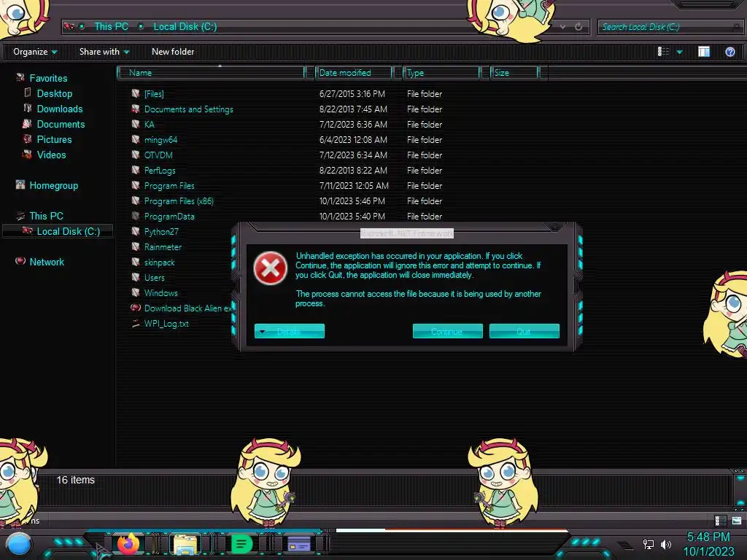747x560 pixels.
Task: Select Homegroup in navigation pane
Action: coord(53,185)
